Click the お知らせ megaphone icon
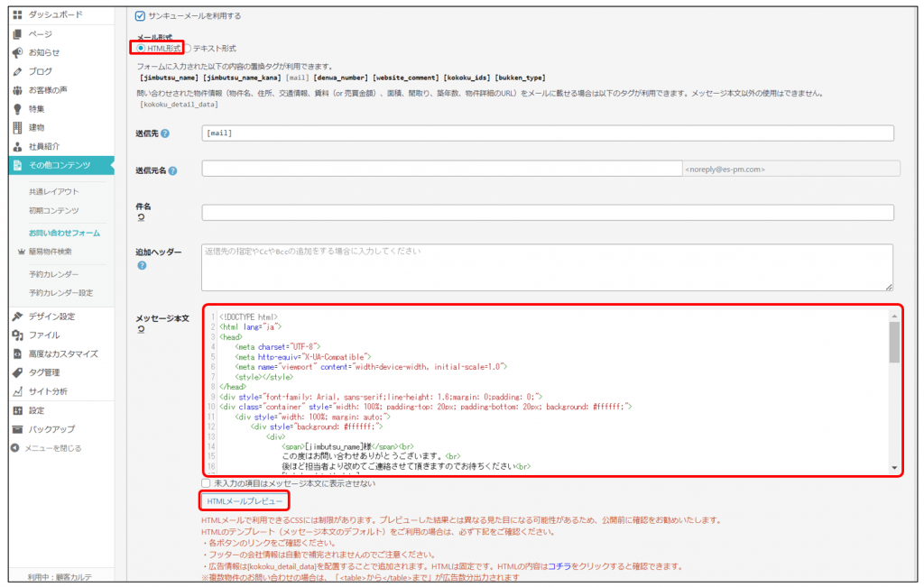This screenshot has height=587, width=924. (17, 52)
